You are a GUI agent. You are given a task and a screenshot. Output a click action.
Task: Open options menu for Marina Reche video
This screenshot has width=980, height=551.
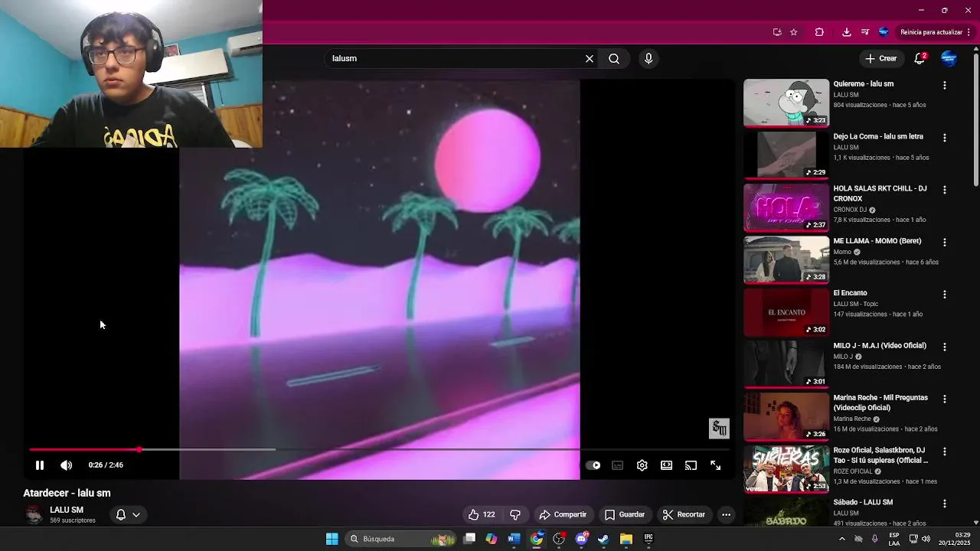944,399
